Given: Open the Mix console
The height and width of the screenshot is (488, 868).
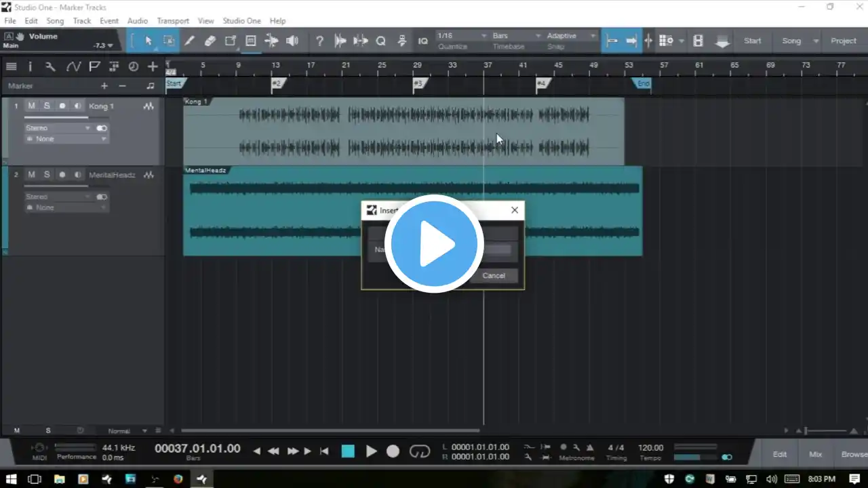Looking at the screenshot, I should [815, 454].
